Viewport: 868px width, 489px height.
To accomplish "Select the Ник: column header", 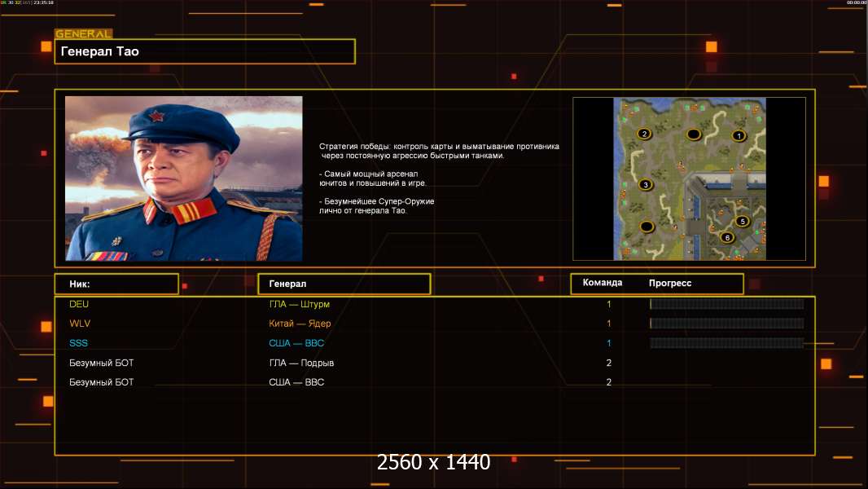I will [116, 284].
